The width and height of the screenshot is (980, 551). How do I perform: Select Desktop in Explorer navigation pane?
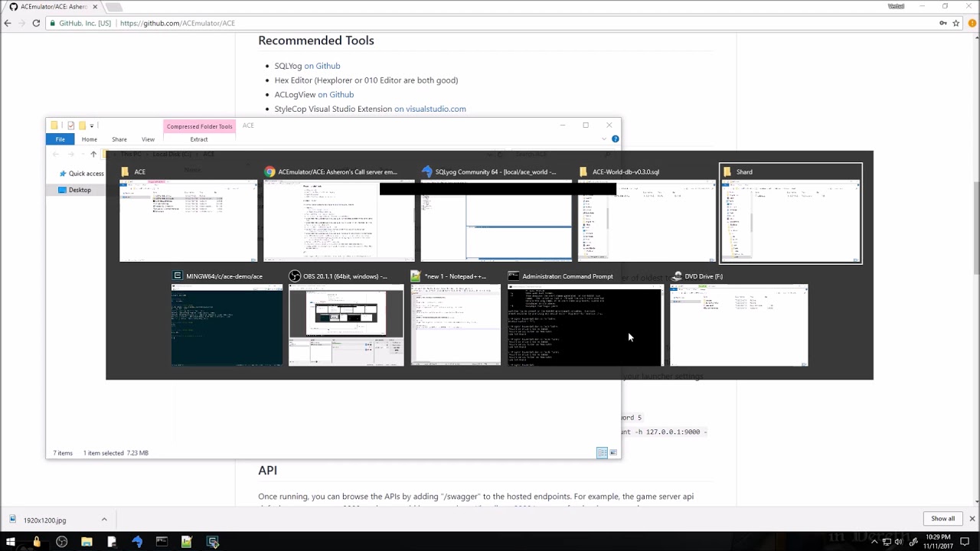[80, 190]
